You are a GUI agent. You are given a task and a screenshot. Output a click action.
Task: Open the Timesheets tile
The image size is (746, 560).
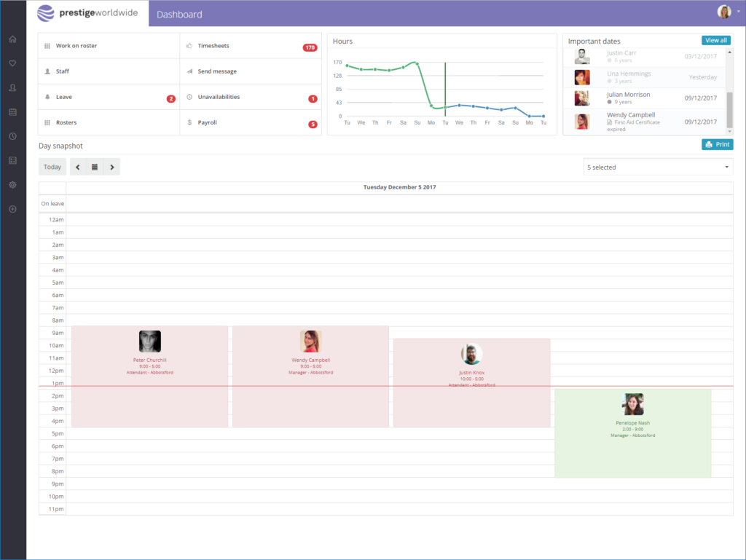pos(251,46)
